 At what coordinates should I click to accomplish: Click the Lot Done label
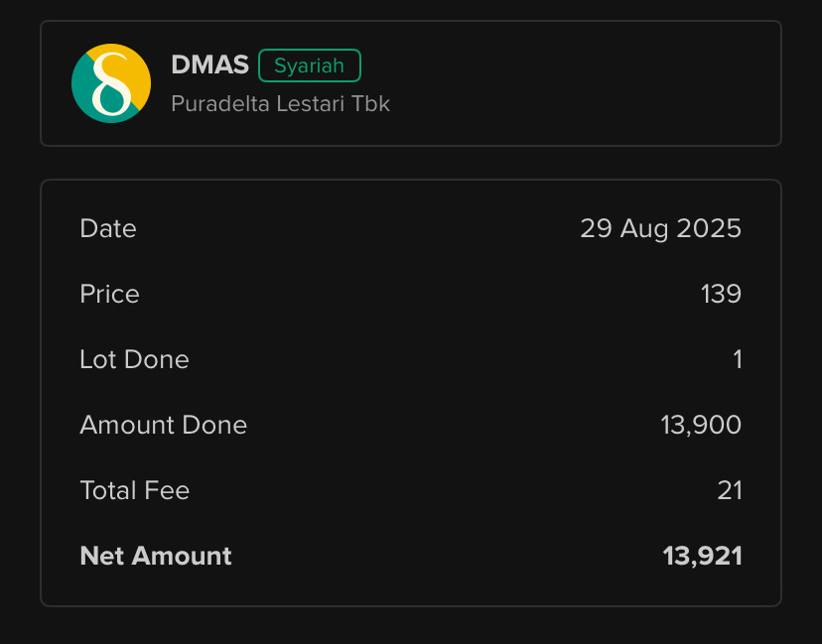pyautogui.click(x=134, y=359)
